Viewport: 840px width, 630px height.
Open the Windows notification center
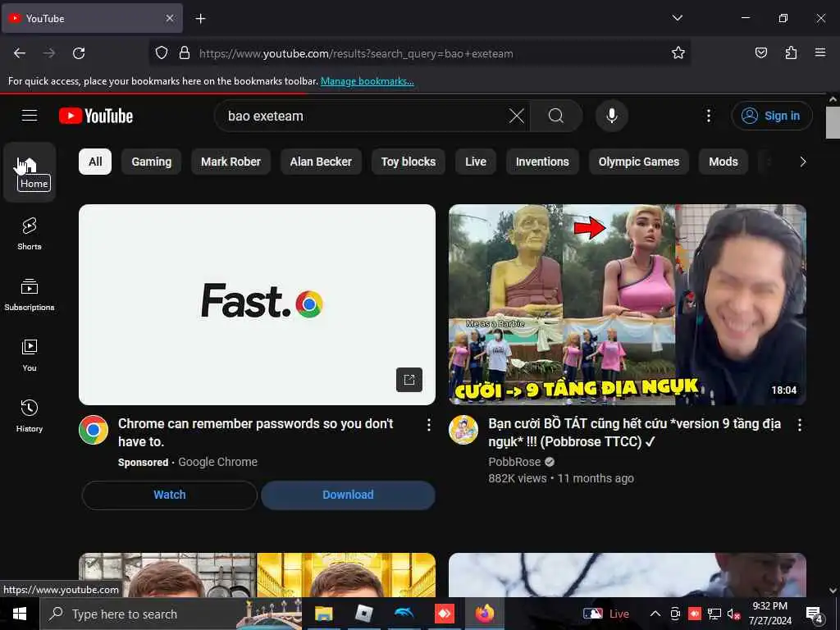(x=815, y=614)
